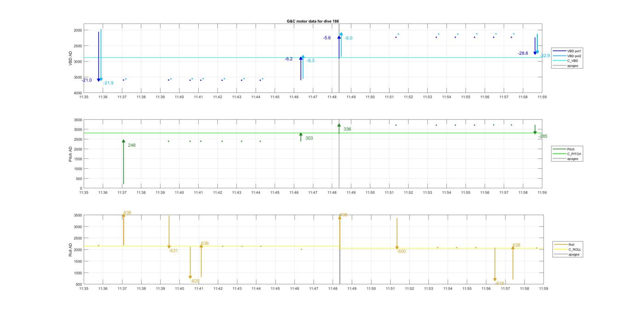Click the tall green pitch arrow labeled 248
Screen dimensions: 644x319
[x=123, y=162]
